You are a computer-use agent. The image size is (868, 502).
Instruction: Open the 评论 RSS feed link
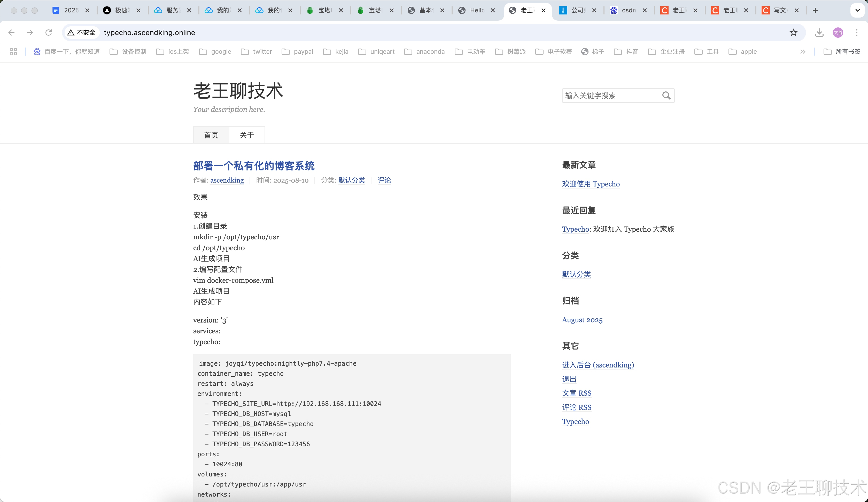577,407
